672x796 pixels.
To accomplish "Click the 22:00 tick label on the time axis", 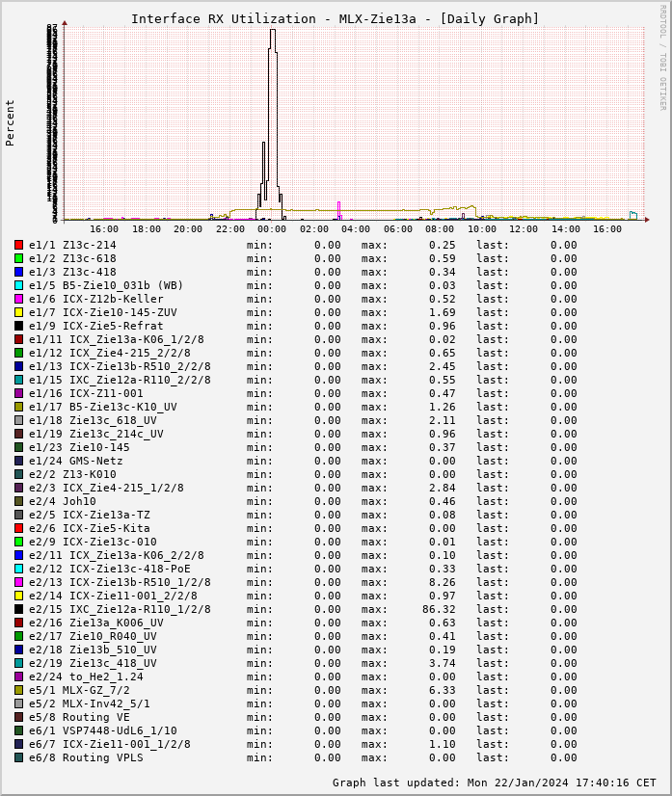I will click(x=229, y=229).
